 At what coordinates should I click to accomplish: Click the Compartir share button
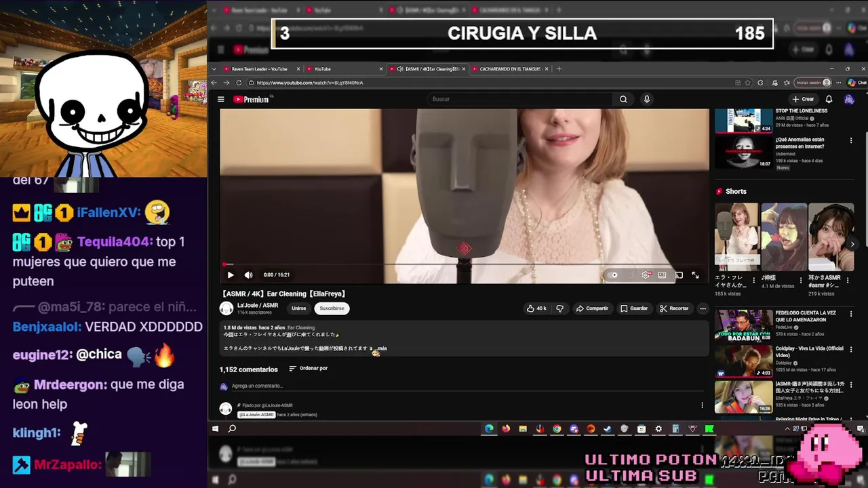[592, 308]
